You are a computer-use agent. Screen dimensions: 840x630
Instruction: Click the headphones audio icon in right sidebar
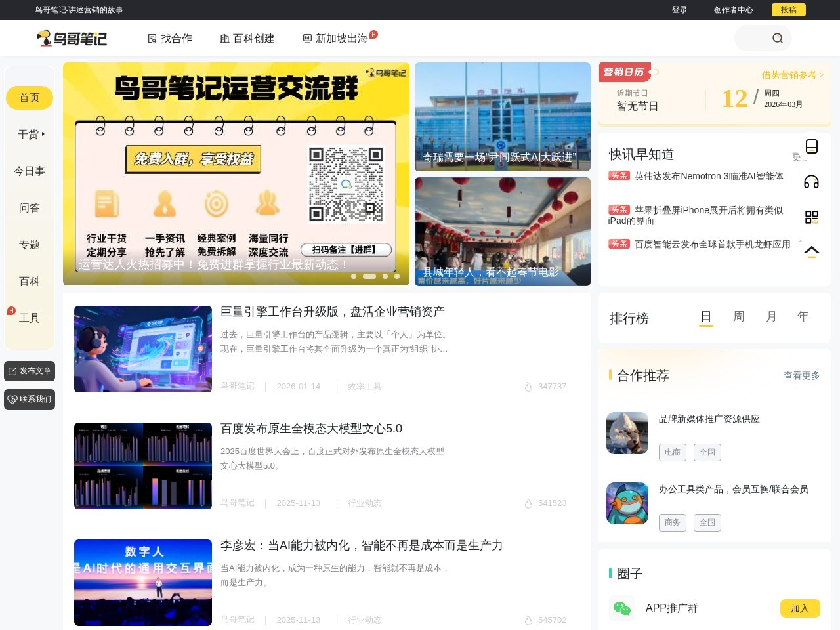[x=812, y=181]
